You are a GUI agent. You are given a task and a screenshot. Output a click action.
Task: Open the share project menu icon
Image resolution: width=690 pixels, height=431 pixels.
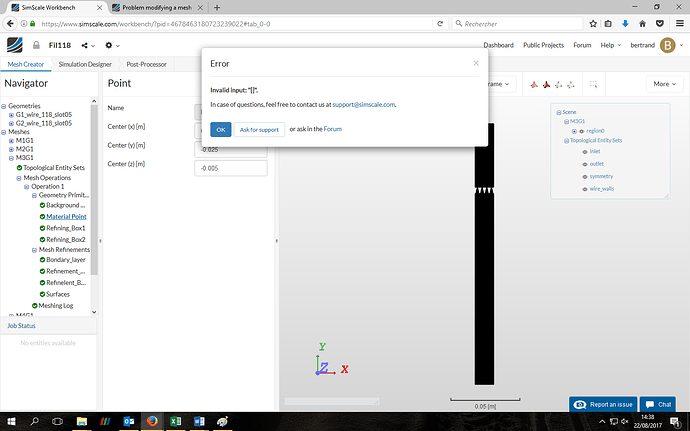click(x=84, y=45)
